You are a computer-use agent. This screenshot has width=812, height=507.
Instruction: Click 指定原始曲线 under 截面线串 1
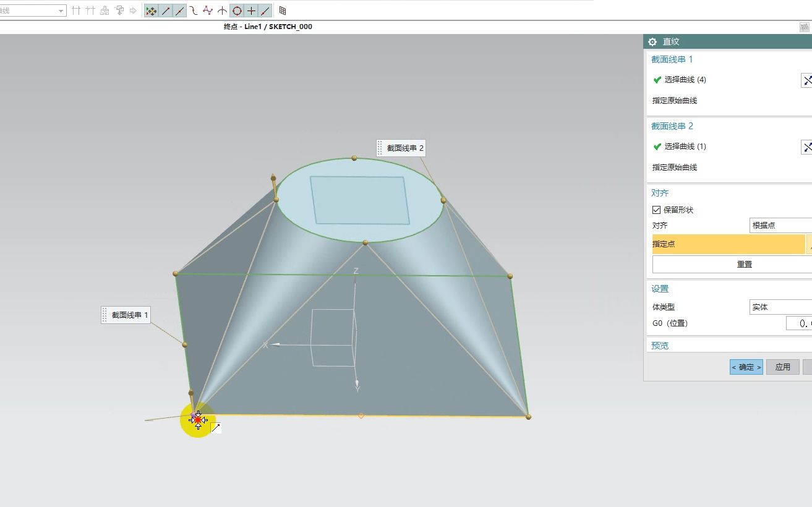pos(675,101)
